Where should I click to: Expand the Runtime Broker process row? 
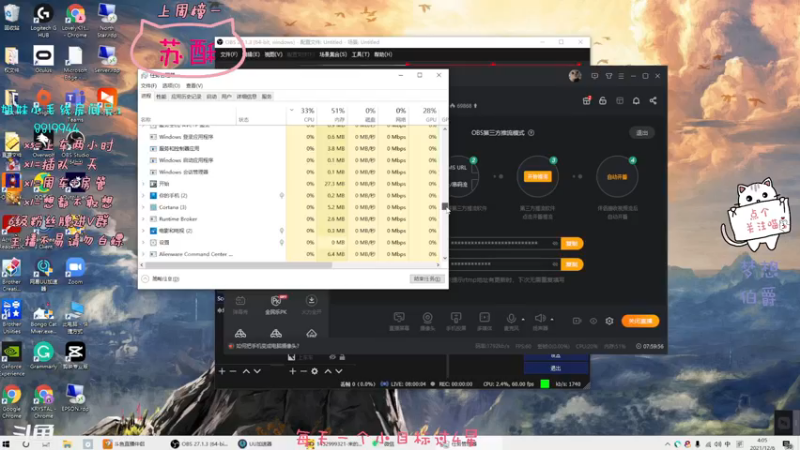(143, 219)
